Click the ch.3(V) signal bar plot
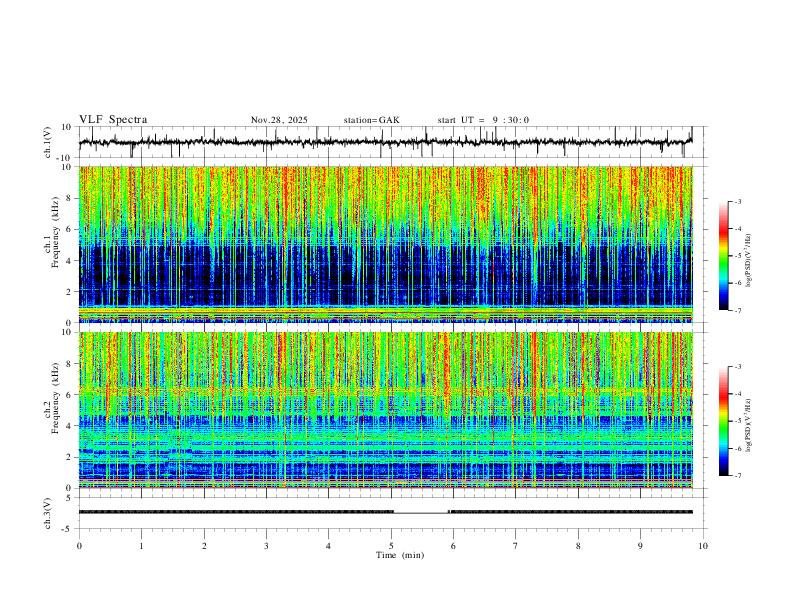Screen dimensions: 792x612 [385, 513]
